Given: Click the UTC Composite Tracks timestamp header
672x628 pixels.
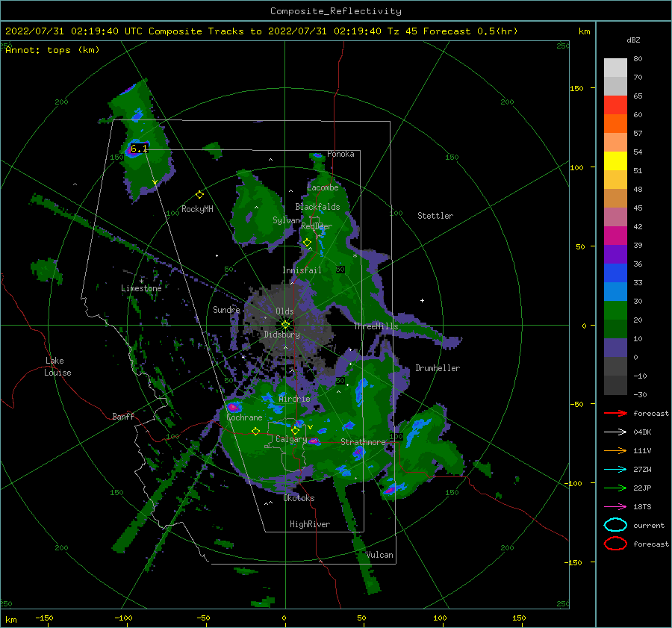Looking at the screenshot, I should 261,31.
